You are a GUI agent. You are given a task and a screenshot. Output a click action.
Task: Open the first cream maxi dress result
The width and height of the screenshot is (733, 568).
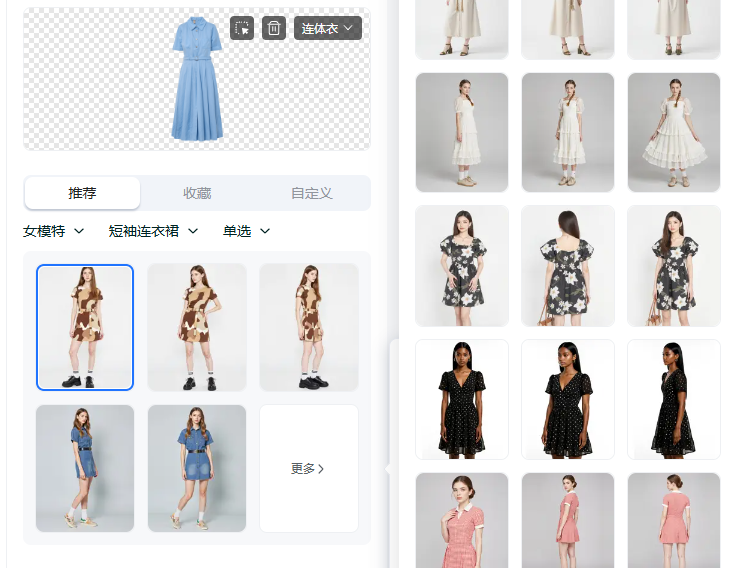[462, 29]
